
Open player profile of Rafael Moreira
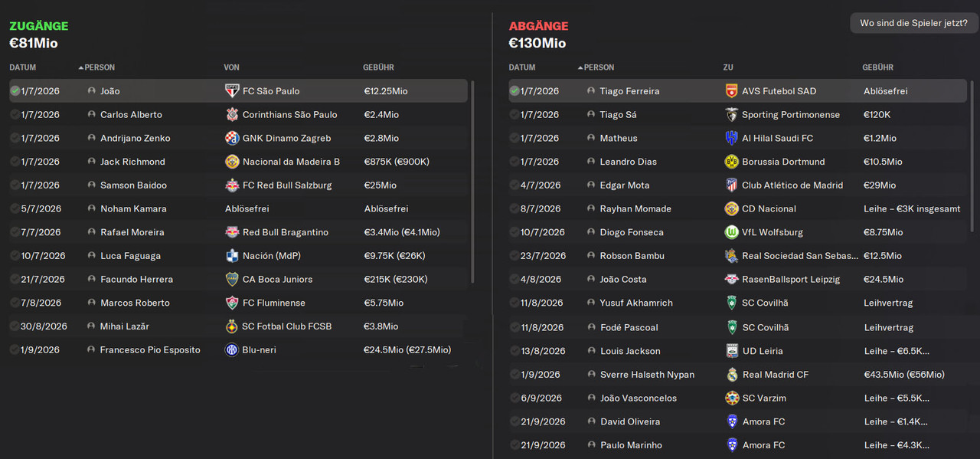tap(132, 232)
